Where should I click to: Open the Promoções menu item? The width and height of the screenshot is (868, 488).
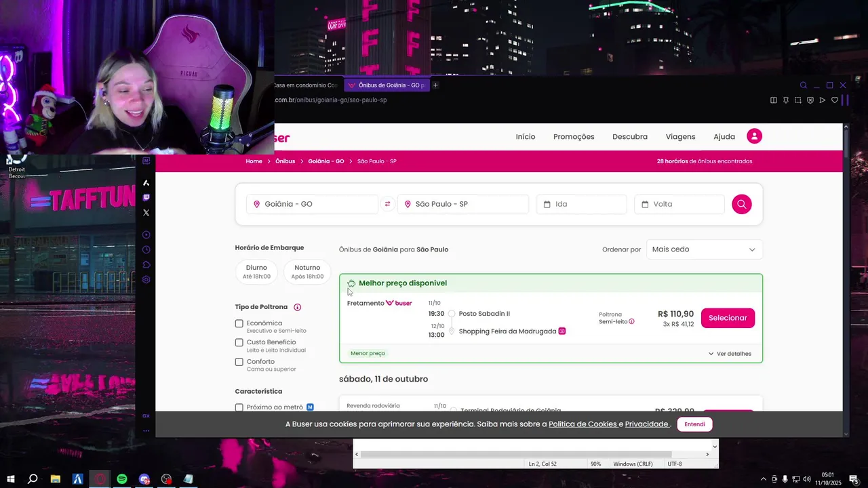pos(574,137)
